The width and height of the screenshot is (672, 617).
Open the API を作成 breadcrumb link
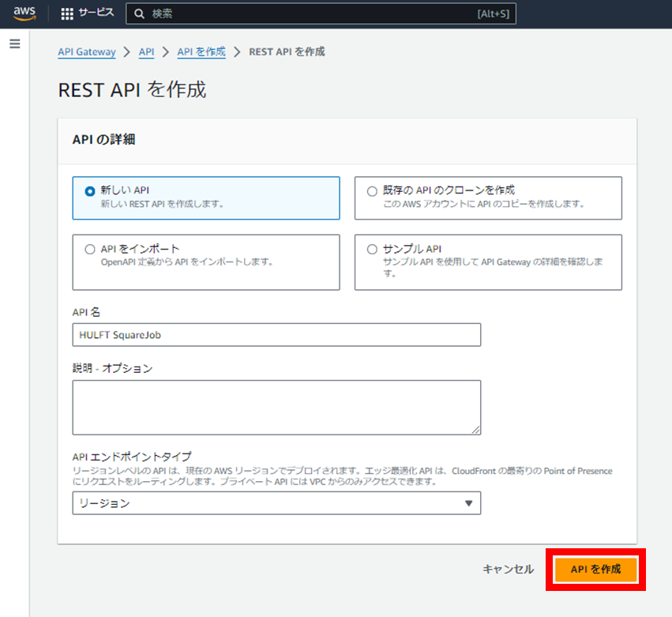pos(201,52)
